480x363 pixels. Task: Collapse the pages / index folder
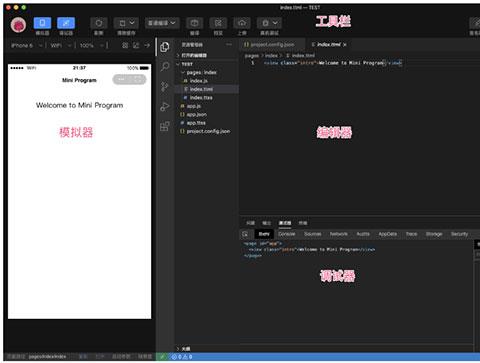tap(207, 72)
